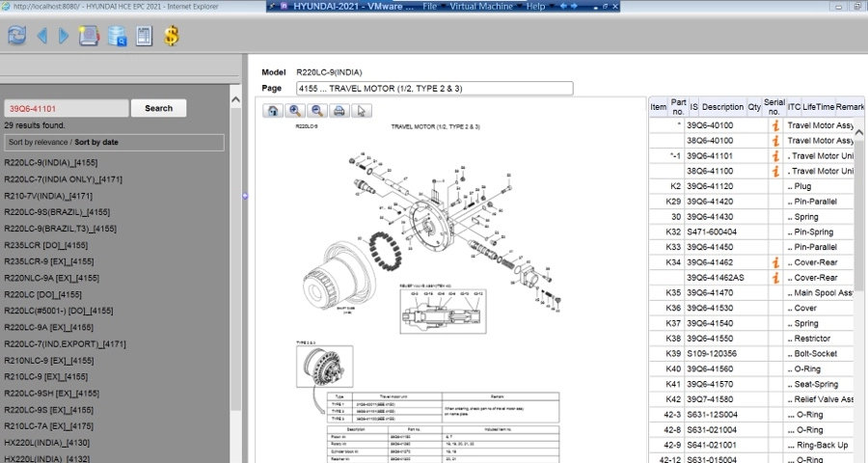Click the Description column header
Viewport: 868px width, 463px height.
pyautogui.click(x=722, y=107)
